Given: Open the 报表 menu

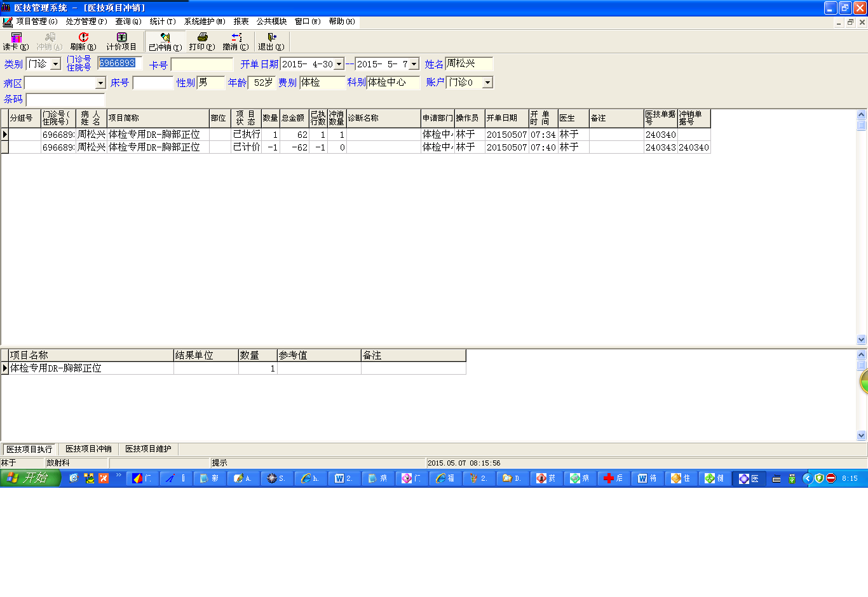Looking at the screenshot, I should click(x=241, y=22).
